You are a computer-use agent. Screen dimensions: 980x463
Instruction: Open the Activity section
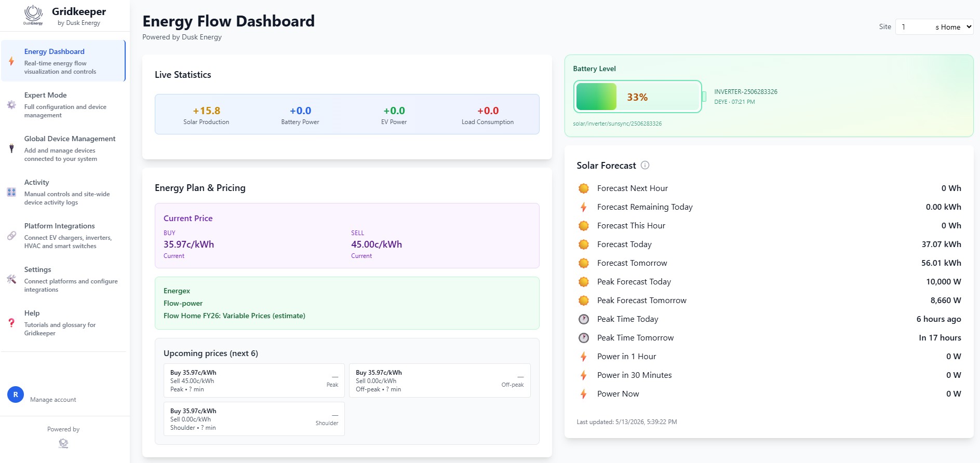point(63,192)
